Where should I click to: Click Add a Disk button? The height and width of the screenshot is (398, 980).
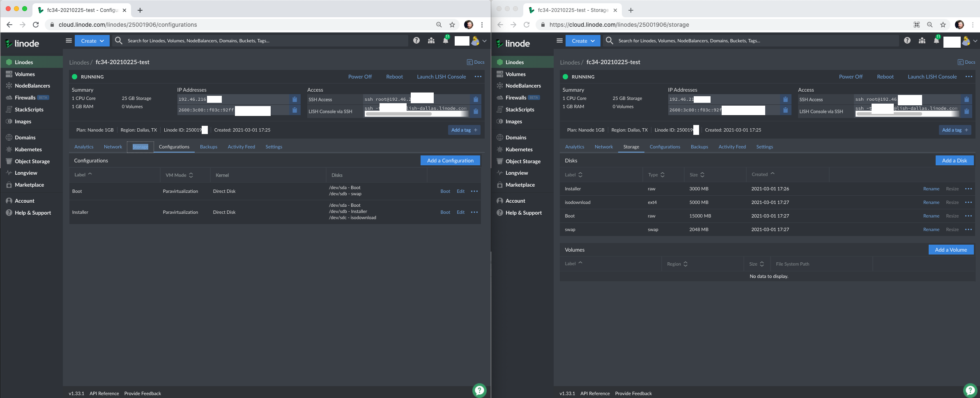pyautogui.click(x=955, y=160)
